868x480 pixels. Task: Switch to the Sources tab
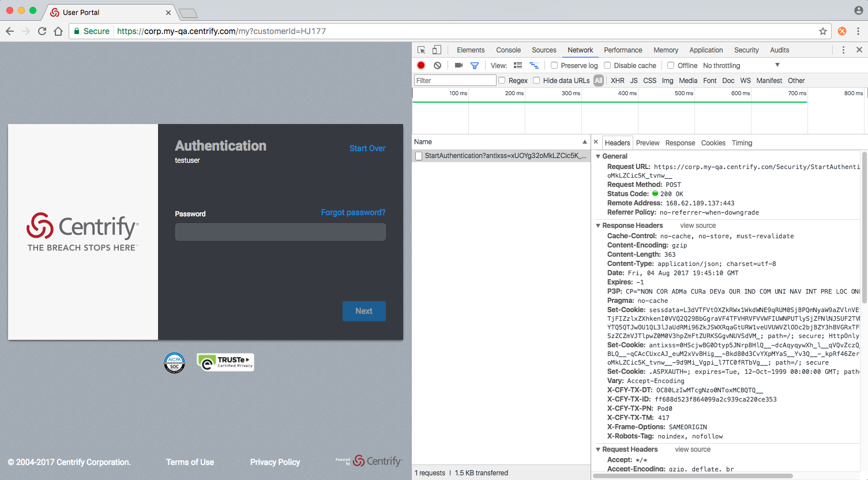544,50
